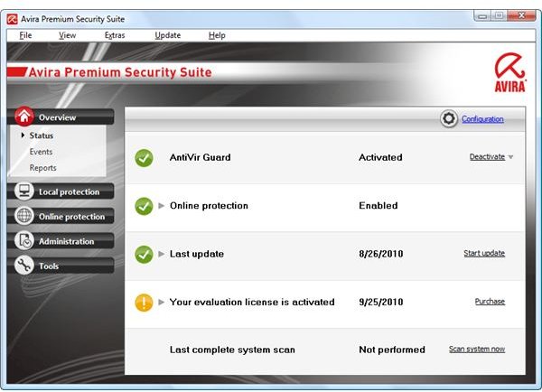Click the red Avira umbrella logo
Image resolution: width=542 pixels, height=392 pixels.
tap(509, 72)
